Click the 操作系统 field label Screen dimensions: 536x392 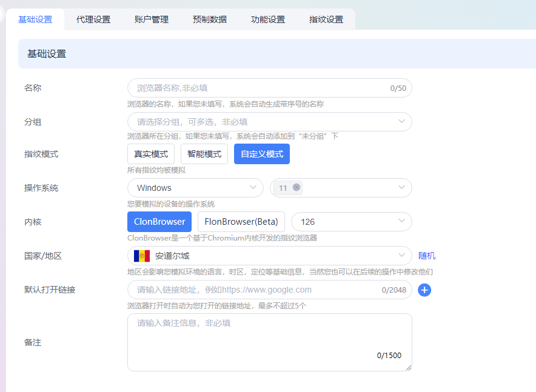(41, 188)
